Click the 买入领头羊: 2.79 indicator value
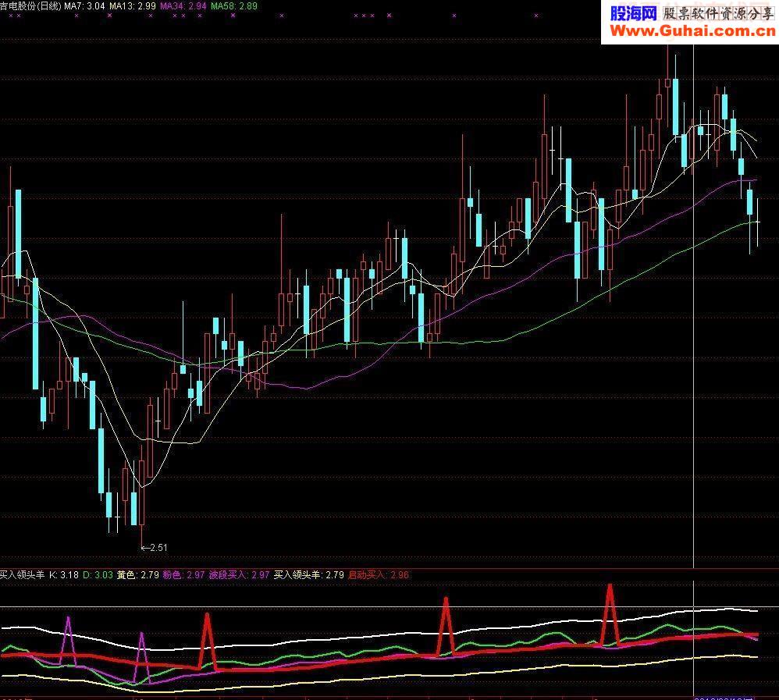779x700 pixels. tap(309, 575)
